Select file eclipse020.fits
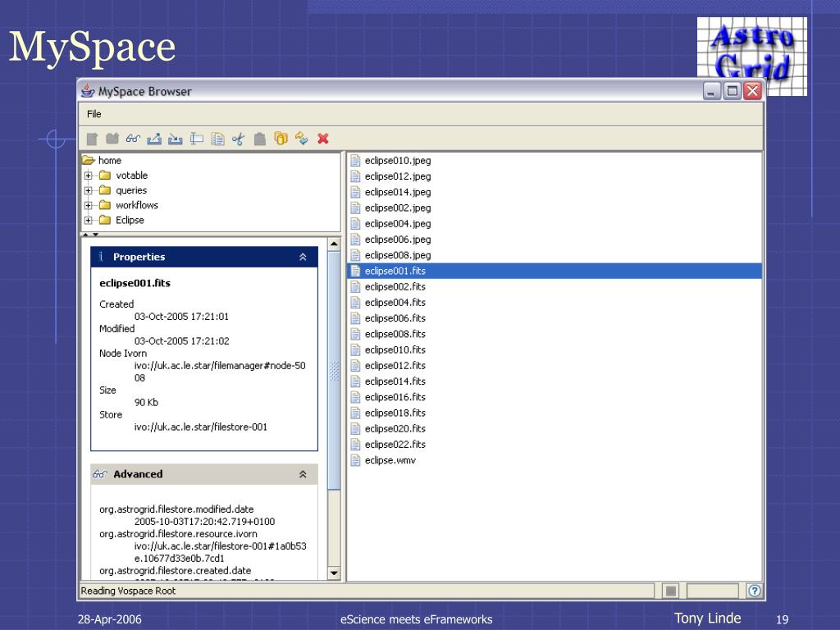The width and height of the screenshot is (840, 630). [x=395, y=429]
